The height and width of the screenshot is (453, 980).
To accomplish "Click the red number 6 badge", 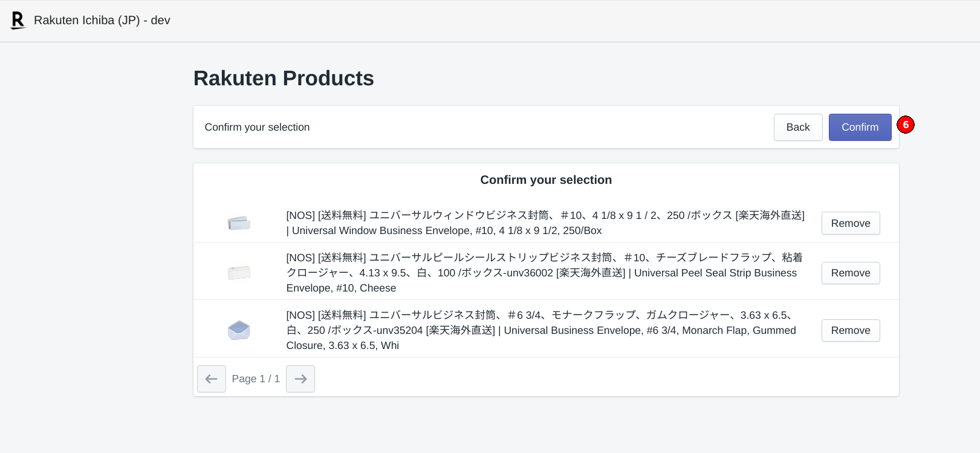I will pos(905,125).
